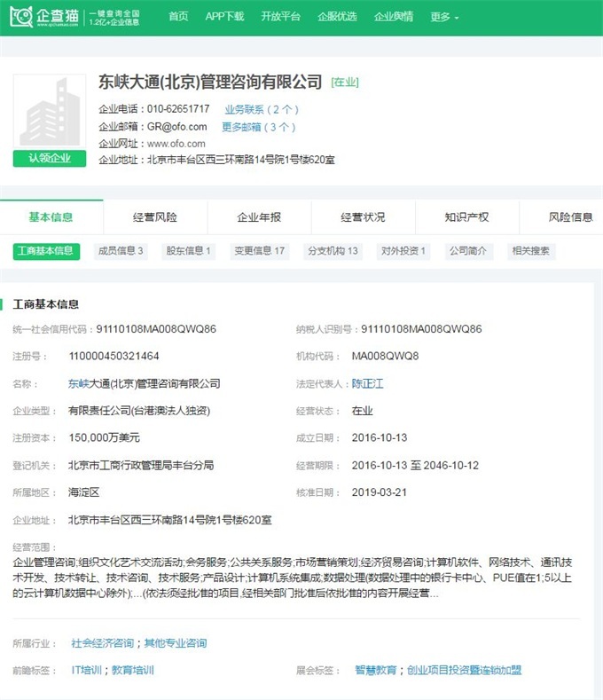Click the 工商基本信息 section heading
Image resolution: width=603 pixels, height=700 pixels.
(46, 304)
